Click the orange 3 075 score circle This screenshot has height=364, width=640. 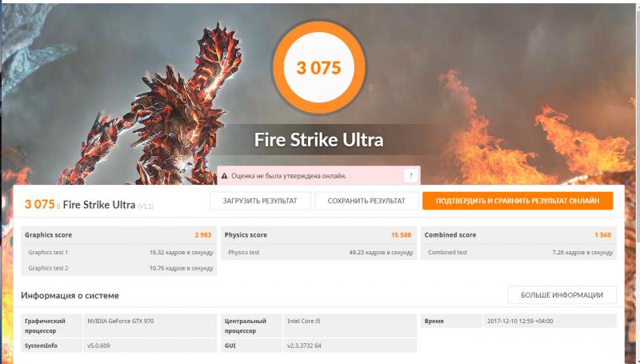coord(319,68)
